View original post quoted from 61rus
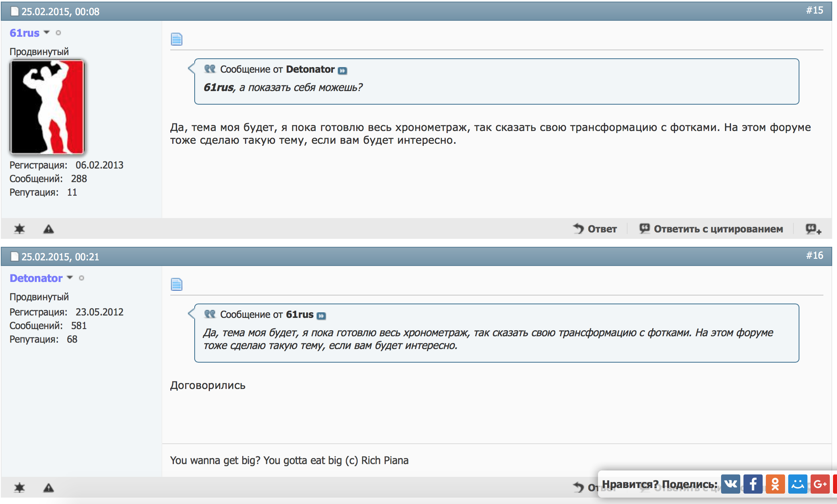Image resolution: width=837 pixels, height=504 pixels. pos(321,316)
